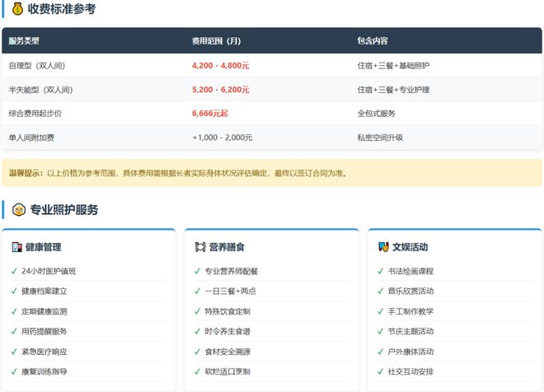
Task: Click checkmark beside 社交互动安排
Action: click(381, 371)
